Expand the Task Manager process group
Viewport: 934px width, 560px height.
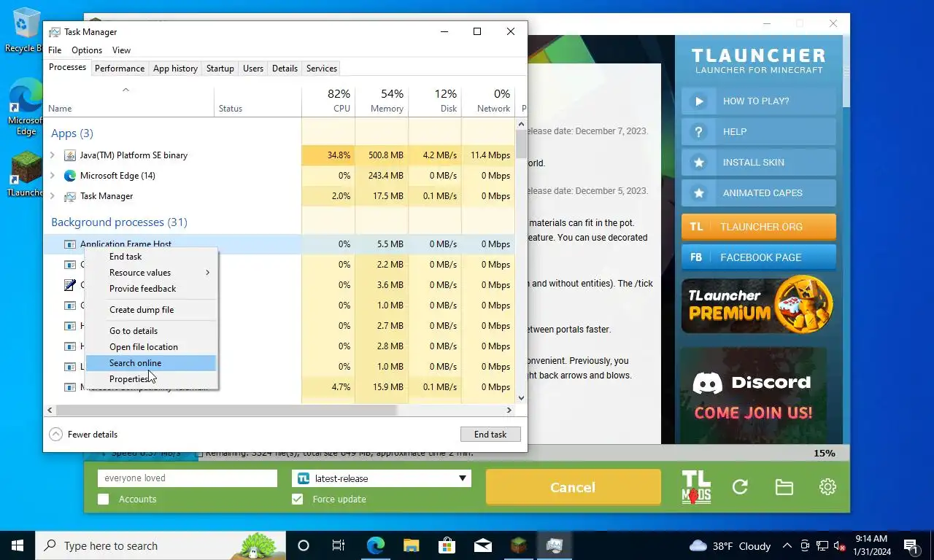(53, 196)
